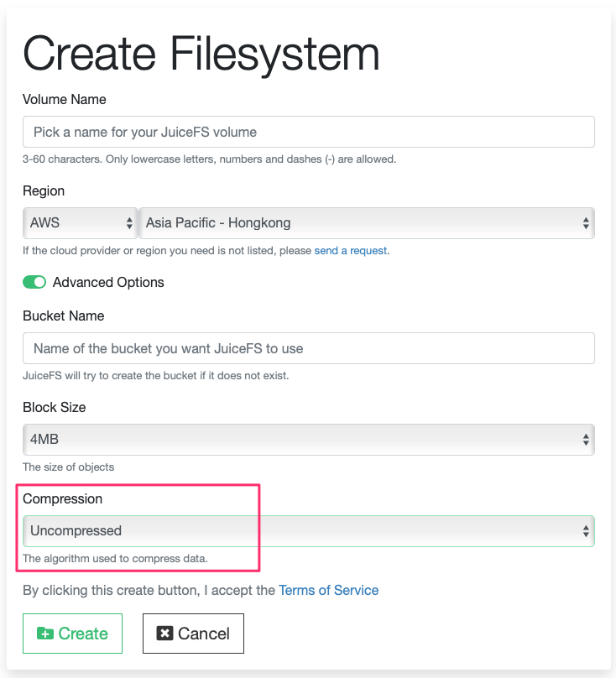Click the Volume Name field label

[x=65, y=100]
